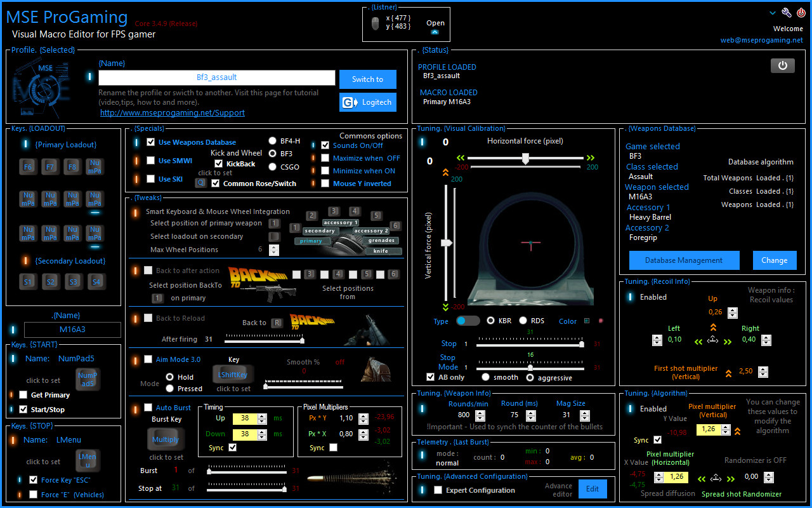Click the mouse icon in the Listner box
This screenshot has width=812, height=508.
[375, 23]
